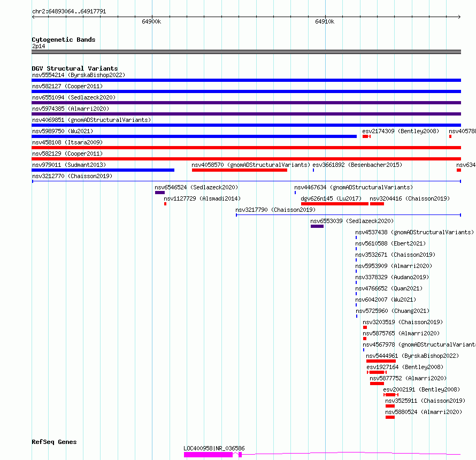Click the RefSeq Genes track title
This screenshot has width=476, height=460.
click(x=54, y=442)
